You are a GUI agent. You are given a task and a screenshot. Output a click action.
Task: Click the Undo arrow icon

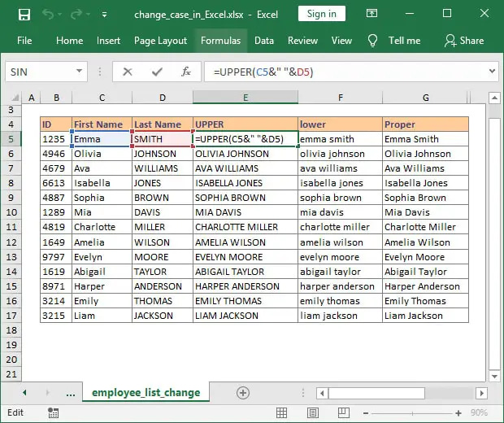49,15
